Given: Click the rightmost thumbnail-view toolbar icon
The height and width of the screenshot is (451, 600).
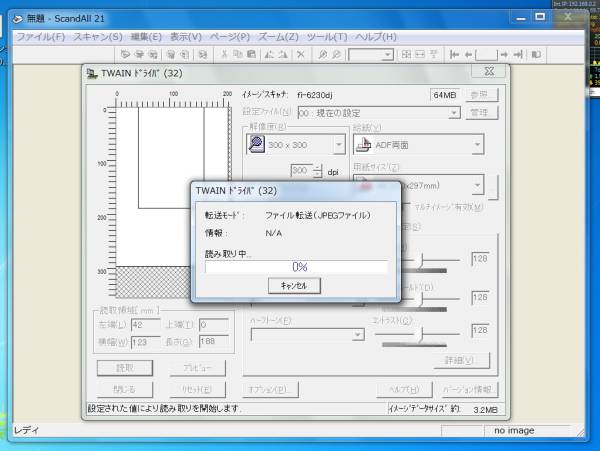Looking at the screenshot, I should coord(536,55).
